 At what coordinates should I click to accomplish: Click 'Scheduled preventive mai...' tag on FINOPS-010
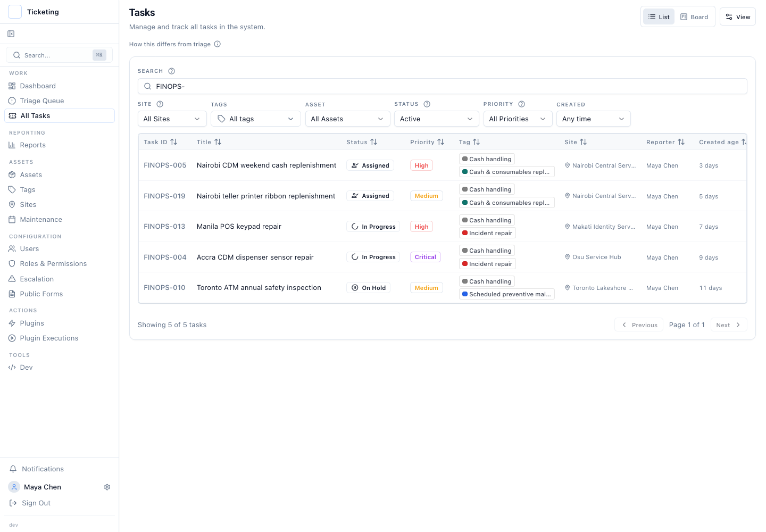(507, 294)
